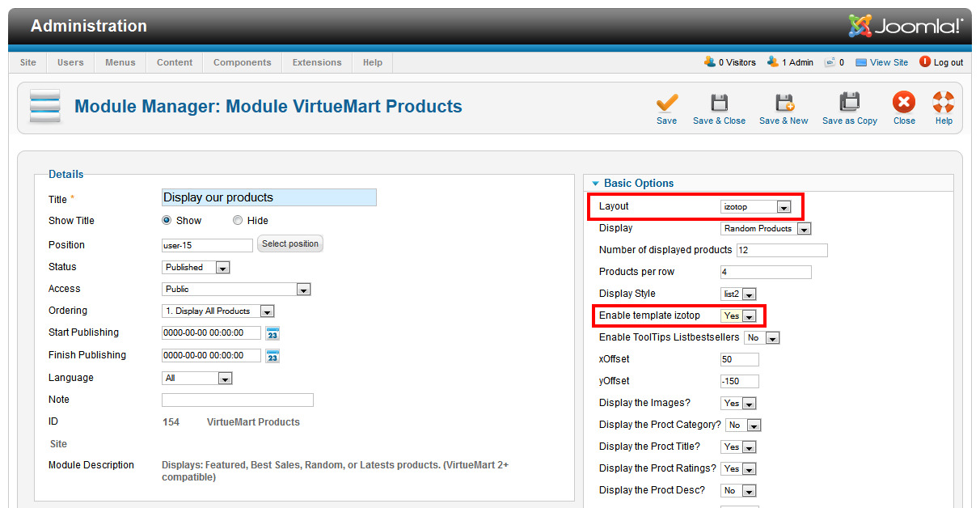Screen dimensions: 980x508
Task: Open the Display dropdown showing Random Products
Action: tap(766, 229)
